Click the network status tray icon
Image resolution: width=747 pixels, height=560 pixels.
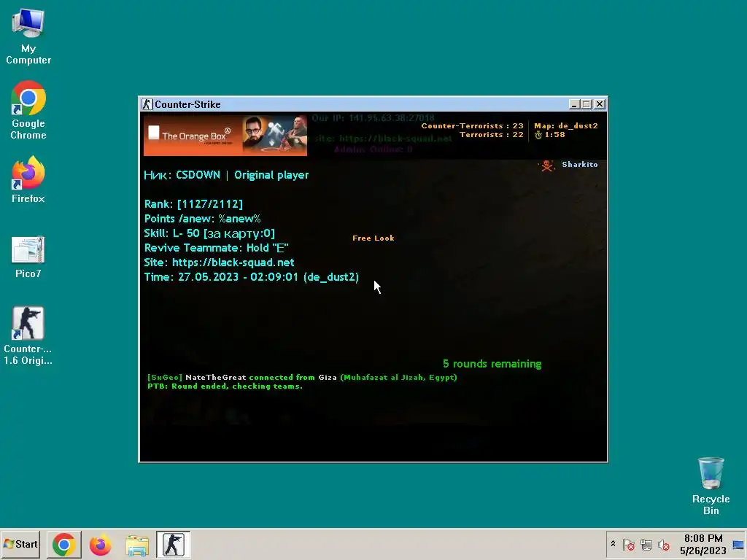646,545
